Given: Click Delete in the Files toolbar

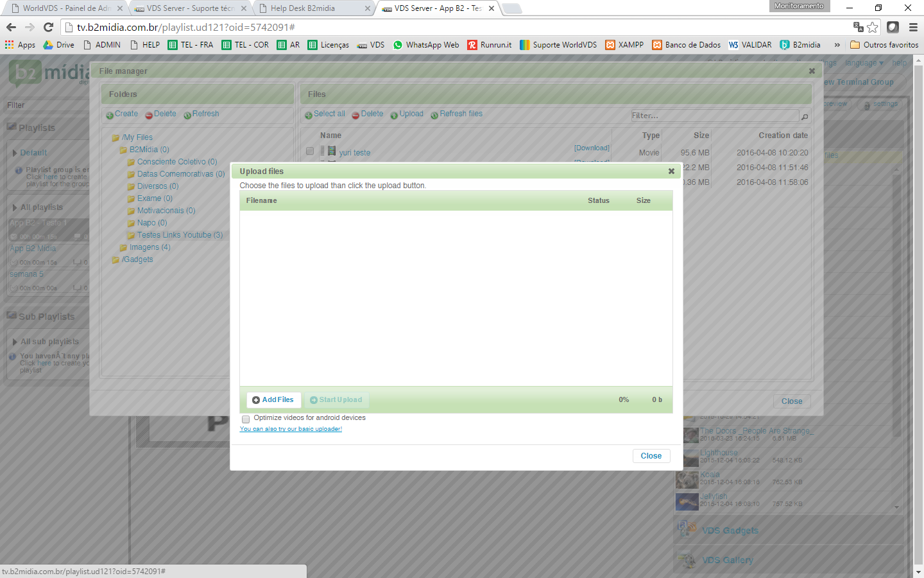Looking at the screenshot, I should [x=368, y=114].
